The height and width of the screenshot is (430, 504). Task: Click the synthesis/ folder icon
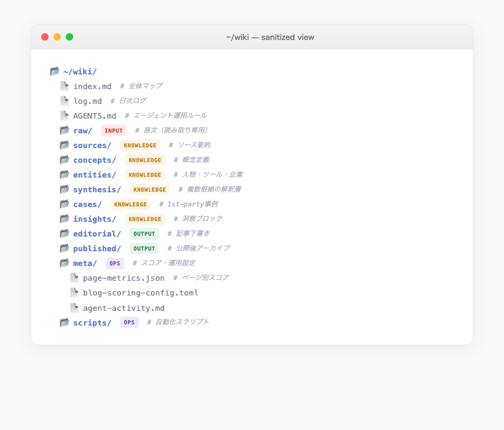(x=64, y=189)
